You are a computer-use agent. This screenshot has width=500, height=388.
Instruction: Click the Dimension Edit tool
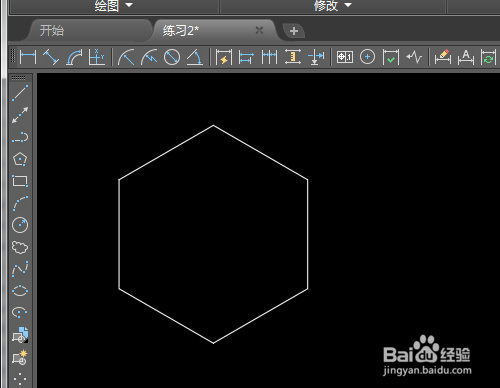tap(443, 57)
